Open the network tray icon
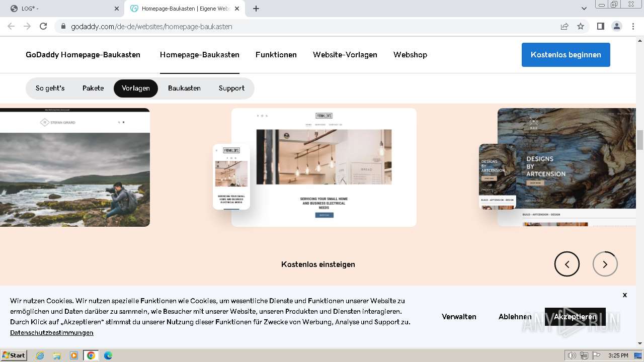The height and width of the screenshot is (362, 644). click(x=584, y=355)
